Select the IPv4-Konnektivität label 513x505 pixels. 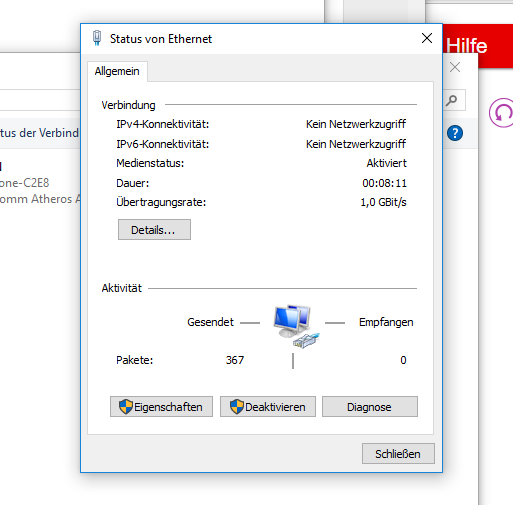point(163,124)
